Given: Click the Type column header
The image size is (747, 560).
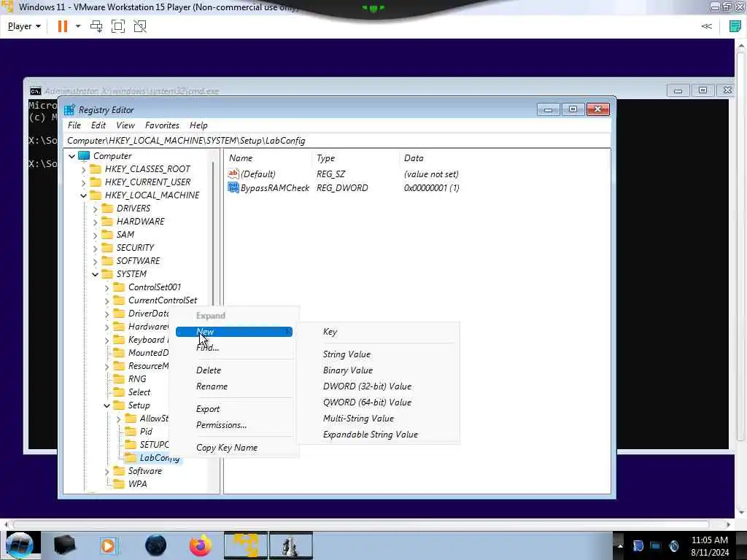Looking at the screenshot, I should [x=326, y=158].
